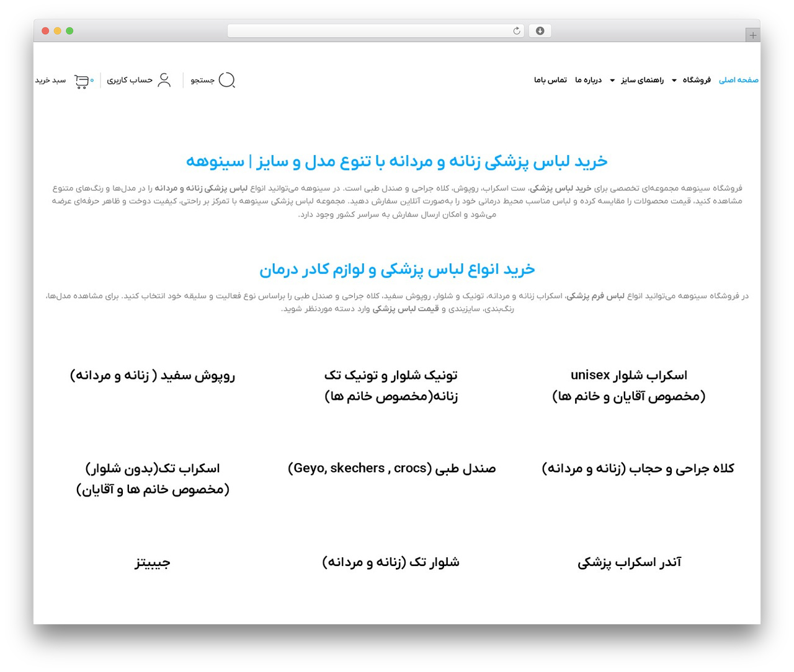Open the فروشگاه menu item
The width and height of the screenshot is (794, 672).
(697, 80)
